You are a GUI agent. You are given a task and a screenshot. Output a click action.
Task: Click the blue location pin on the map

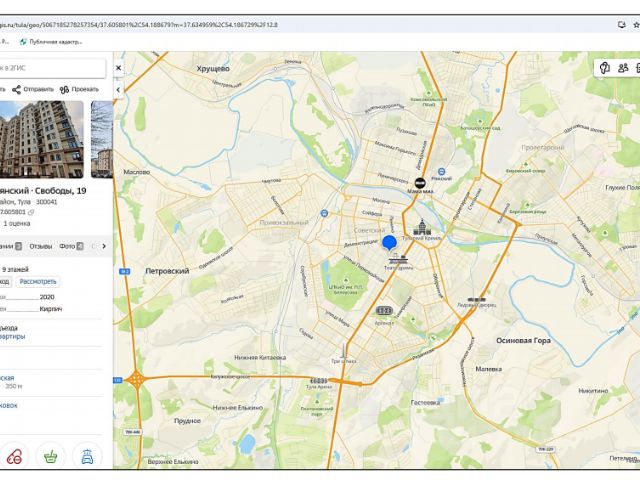[389, 243]
